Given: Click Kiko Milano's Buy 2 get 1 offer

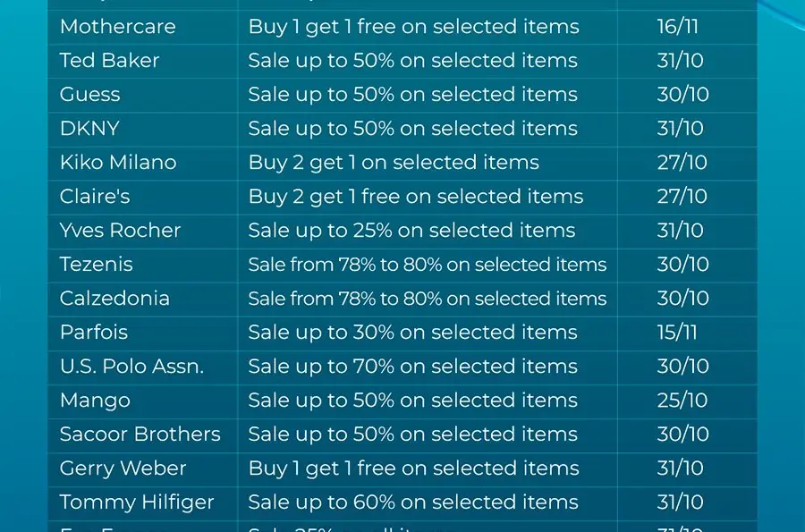Looking at the screenshot, I should point(394,163).
